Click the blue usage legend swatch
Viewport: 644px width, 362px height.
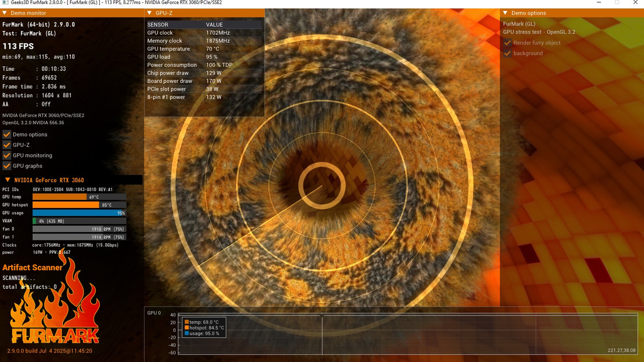(x=186, y=333)
